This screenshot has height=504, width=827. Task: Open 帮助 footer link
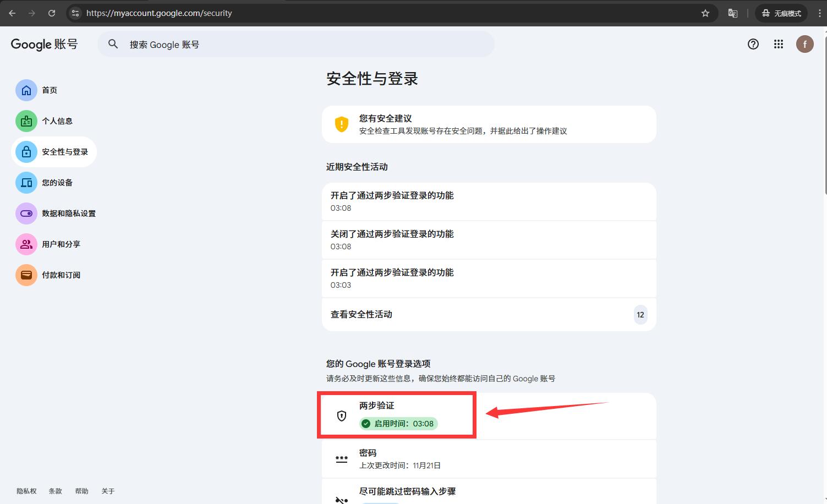tap(82, 491)
